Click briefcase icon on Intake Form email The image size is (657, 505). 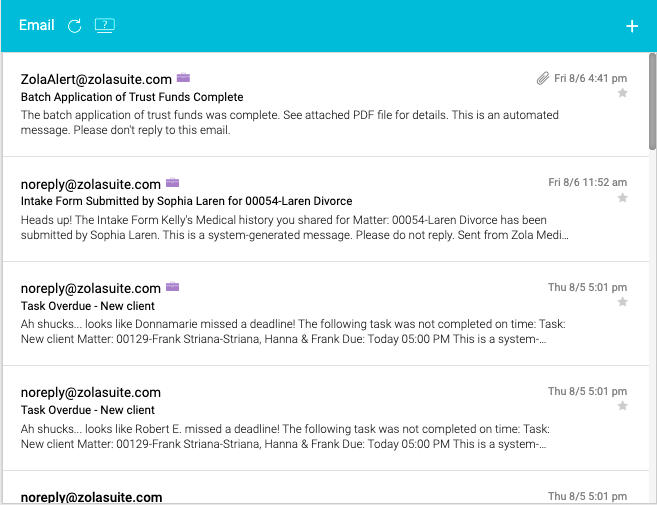(x=172, y=182)
